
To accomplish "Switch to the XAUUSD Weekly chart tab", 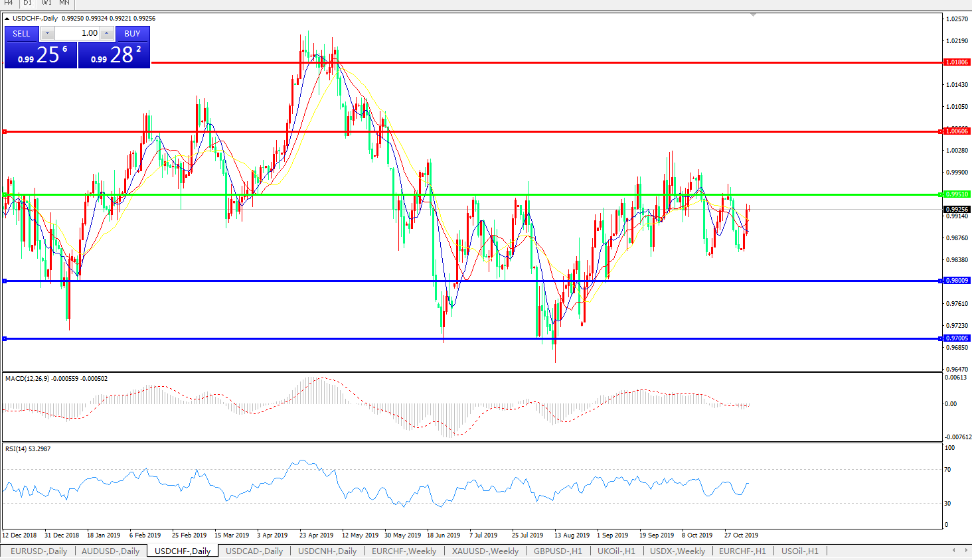I will [485, 551].
